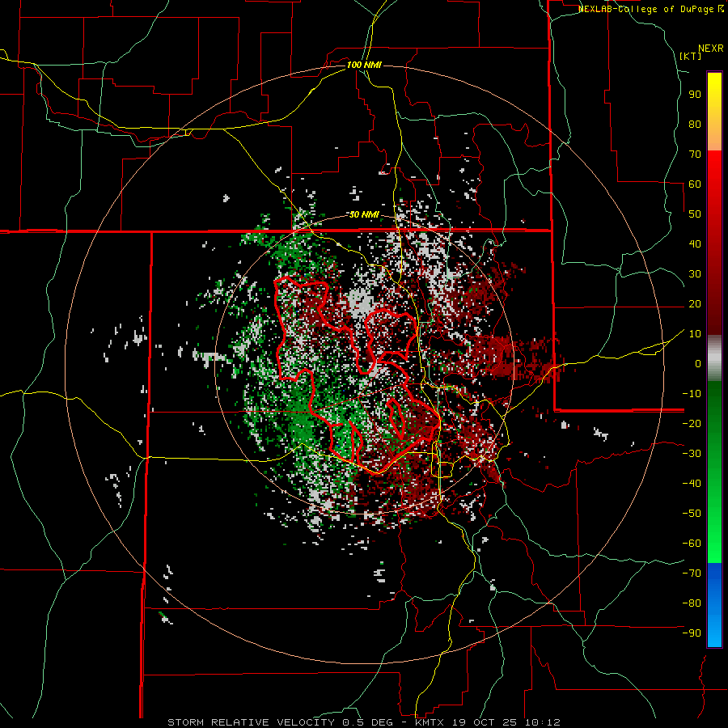Click the 40 value on velocity scale

(x=695, y=244)
